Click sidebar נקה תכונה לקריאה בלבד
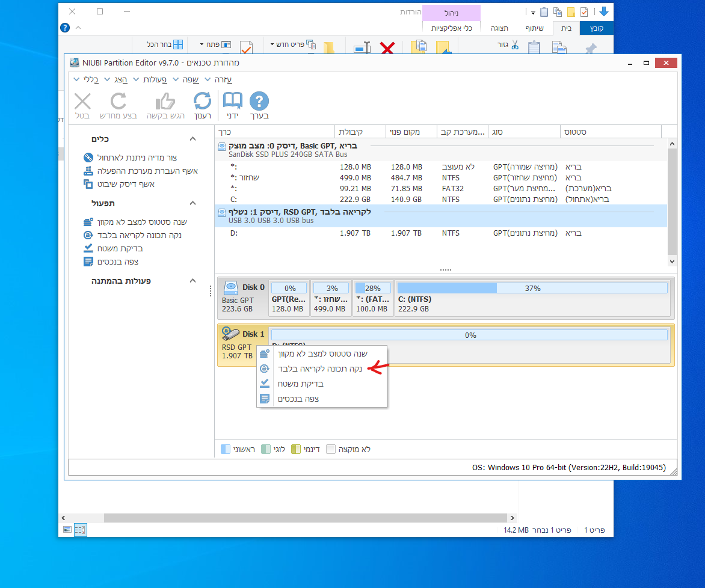Viewport: 705px width, 588px height. 132,235
